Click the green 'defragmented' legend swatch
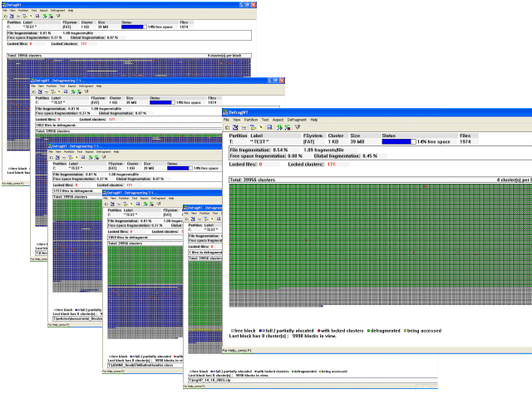Viewport: 532px width, 399px height. [x=368, y=331]
